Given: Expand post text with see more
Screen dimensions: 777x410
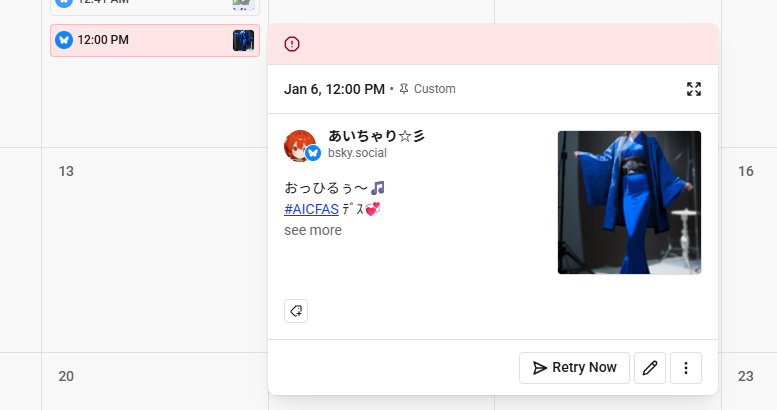Looking at the screenshot, I should pos(312,230).
